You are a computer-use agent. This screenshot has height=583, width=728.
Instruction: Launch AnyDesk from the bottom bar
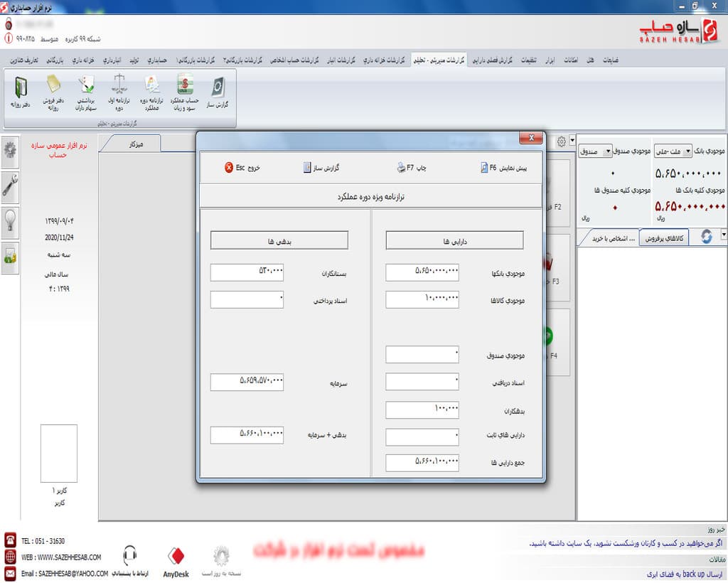[x=177, y=560]
